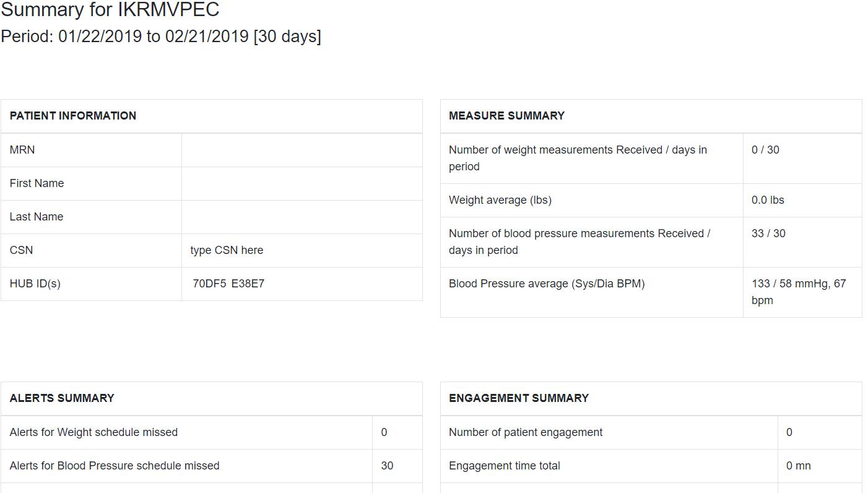Click the Alerts Summary header
Image resolution: width=868 pixels, height=493 pixels.
coord(62,398)
